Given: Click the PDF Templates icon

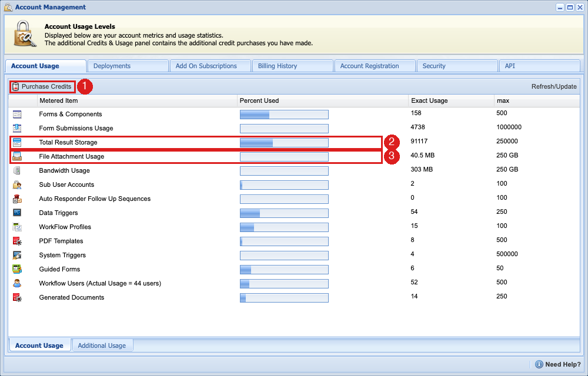Looking at the screenshot, I should [17, 241].
